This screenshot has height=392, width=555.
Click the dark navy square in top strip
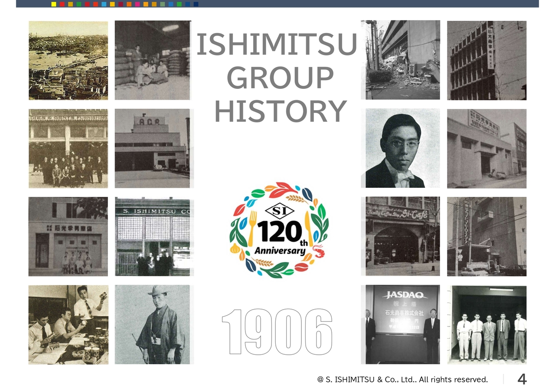196,4
